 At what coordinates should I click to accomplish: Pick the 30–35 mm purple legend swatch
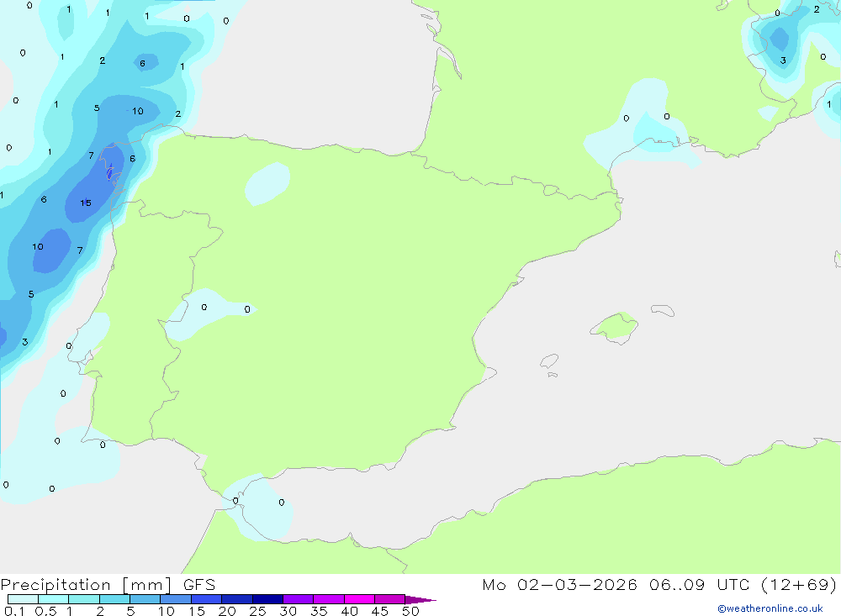pyautogui.click(x=298, y=599)
